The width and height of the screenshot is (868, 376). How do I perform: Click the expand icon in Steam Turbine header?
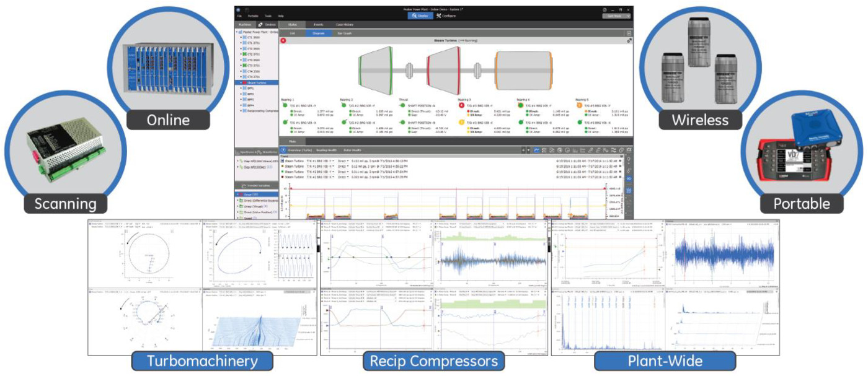tap(629, 41)
